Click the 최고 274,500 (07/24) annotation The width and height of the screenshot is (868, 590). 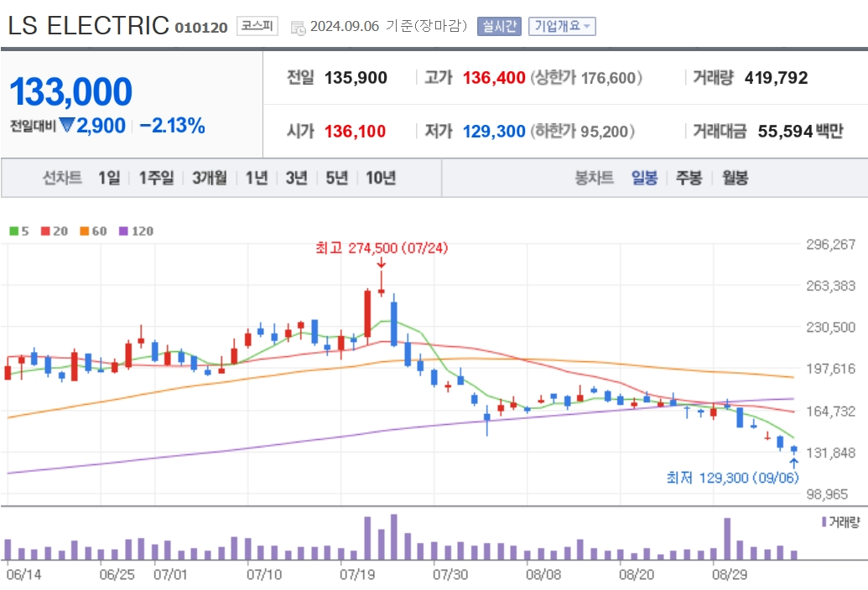pos(382,248)
